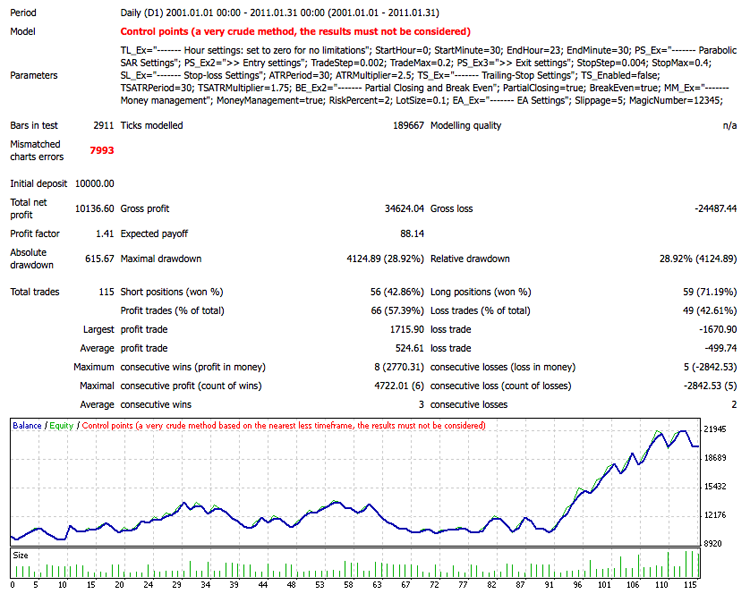Click Mismatched charts errors count 7993

pyautogui.click(x=102, y=151)
